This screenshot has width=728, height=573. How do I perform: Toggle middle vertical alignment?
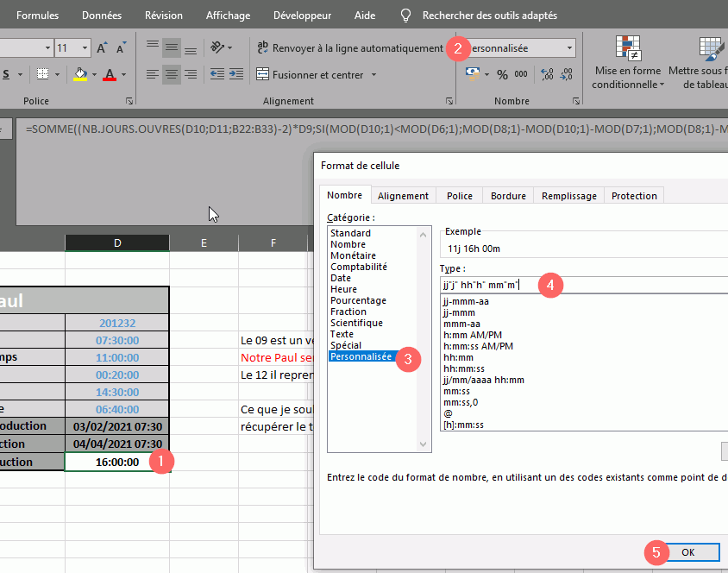172,47
